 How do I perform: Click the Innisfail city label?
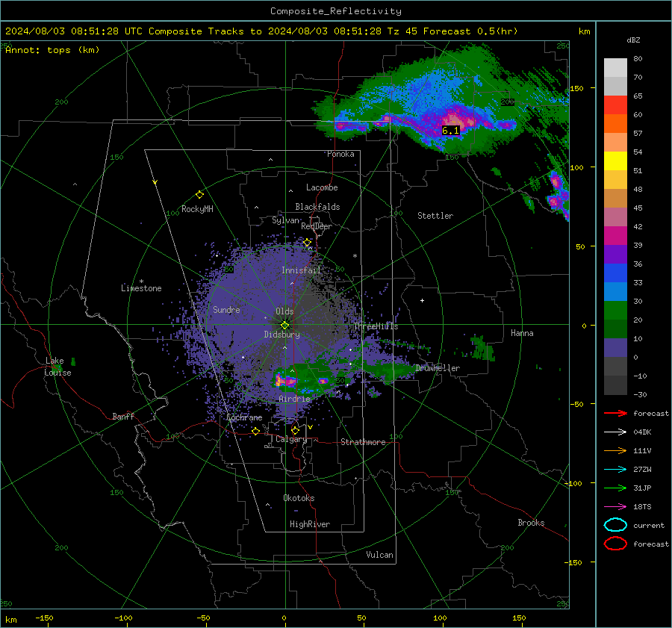301,270
